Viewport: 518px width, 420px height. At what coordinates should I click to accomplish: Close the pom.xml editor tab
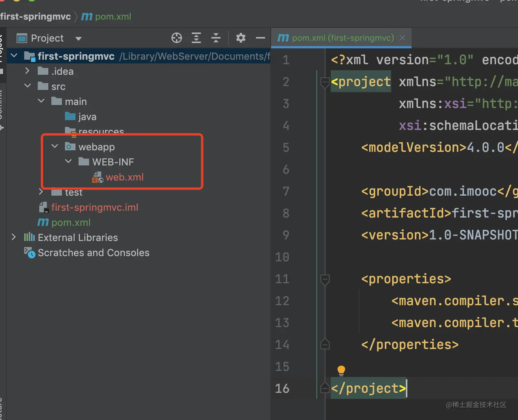(402, 38)
